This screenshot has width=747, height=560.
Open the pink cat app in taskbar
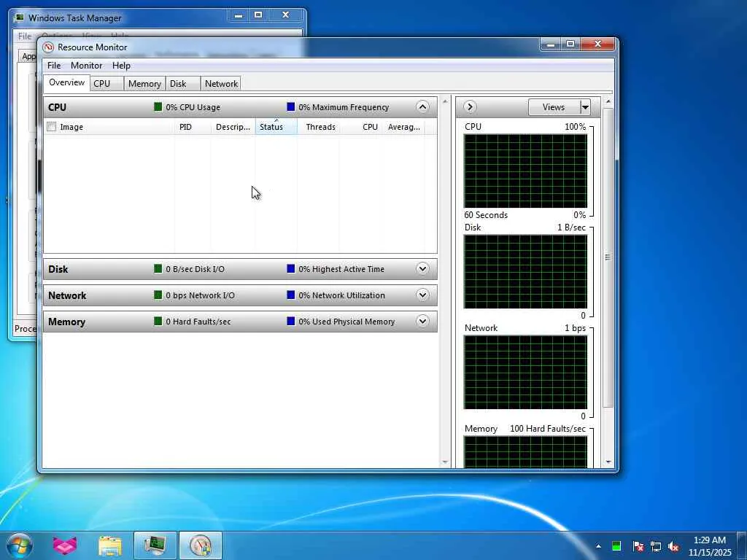64,545
